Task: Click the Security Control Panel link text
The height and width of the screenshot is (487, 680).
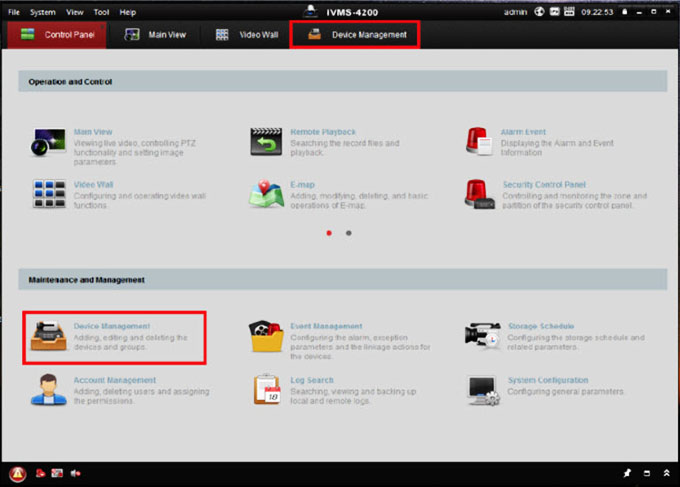Action: click(544, 185)
